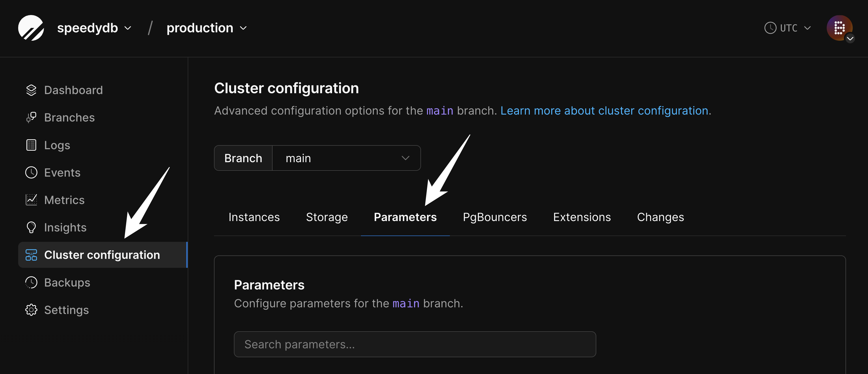
Task: Click the Insights lightbulb icon
Action: point(31,227)
